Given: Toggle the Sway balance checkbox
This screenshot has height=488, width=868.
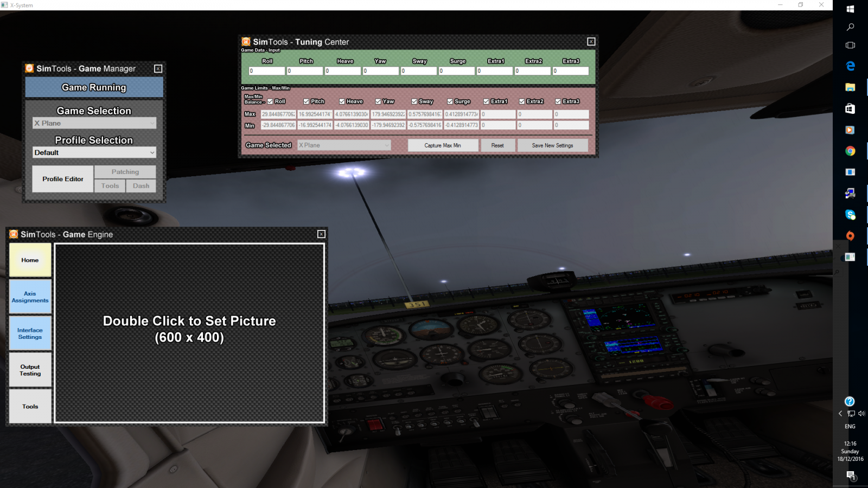Looking at the screenshot, I should point(414,101).
